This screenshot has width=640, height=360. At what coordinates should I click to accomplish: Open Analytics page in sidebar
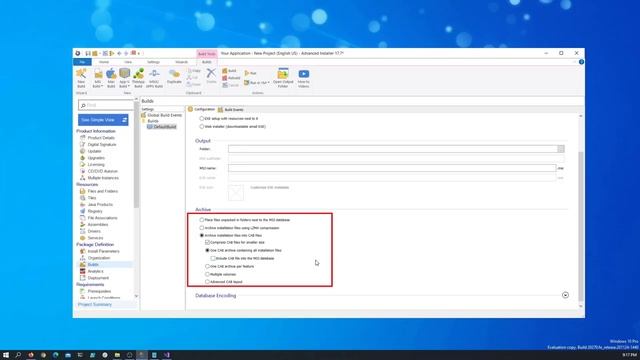click(x=95, y=271)
